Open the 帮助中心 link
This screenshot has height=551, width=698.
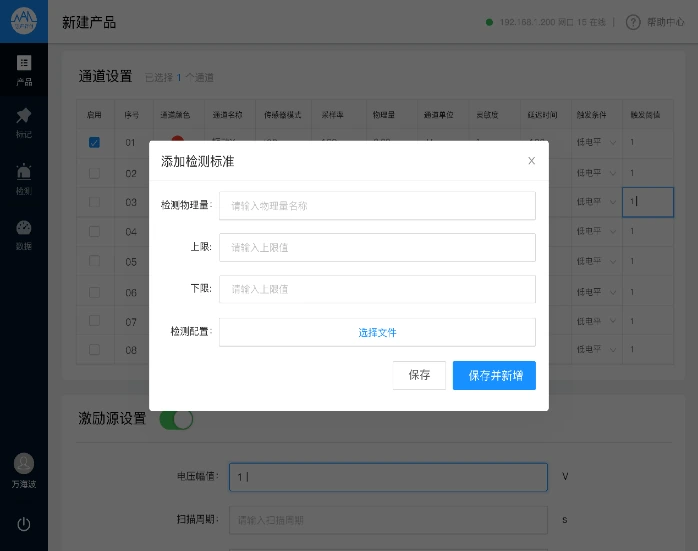pyautogui.click(x=666, y=22)
